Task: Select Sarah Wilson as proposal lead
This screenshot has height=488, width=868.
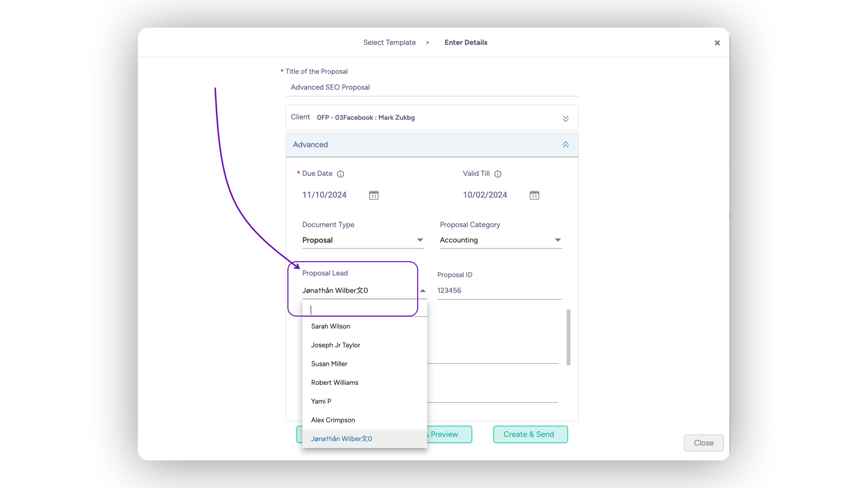Action: [331, 327]
